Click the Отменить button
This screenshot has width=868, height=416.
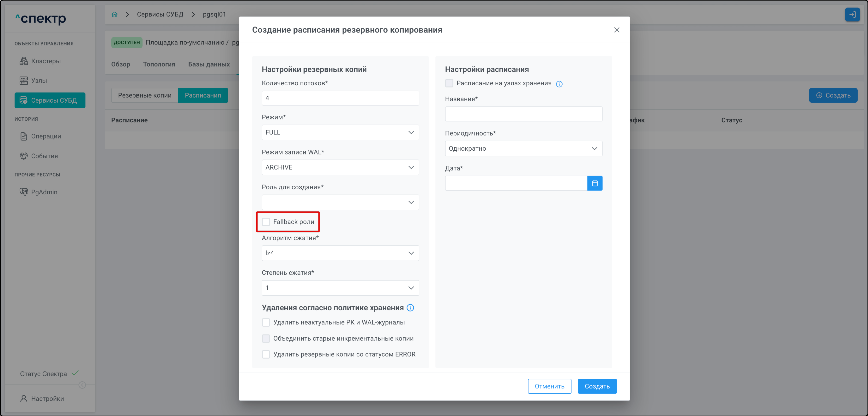click(x=549, y=386)
